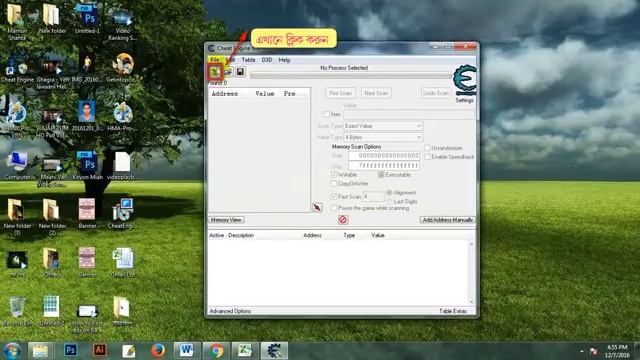This screenshot has width=640, height=360.
Task: Click the floppy disk save icon
Action: (x=240, y=72)
